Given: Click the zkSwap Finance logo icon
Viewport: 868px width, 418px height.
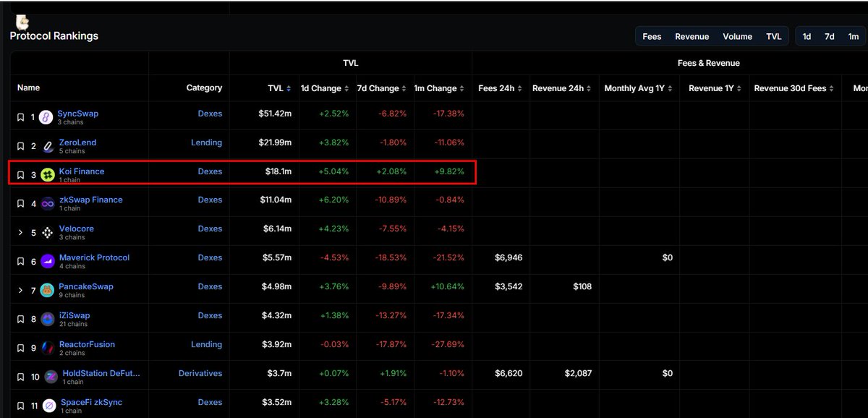Looking at the screenshot, I should tap(48, 204).
